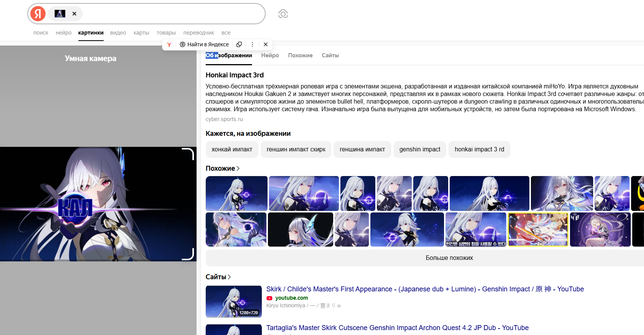Switch to the Сайты results tab
Screen dimensions: 644x335
[330, 55]
